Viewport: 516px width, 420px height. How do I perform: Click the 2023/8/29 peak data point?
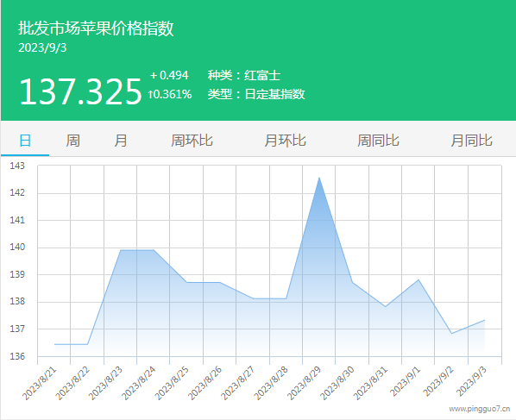(319, 178)
